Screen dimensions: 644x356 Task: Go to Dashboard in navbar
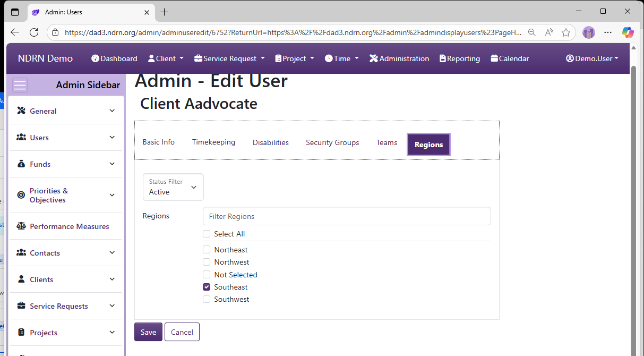point(114,58)
